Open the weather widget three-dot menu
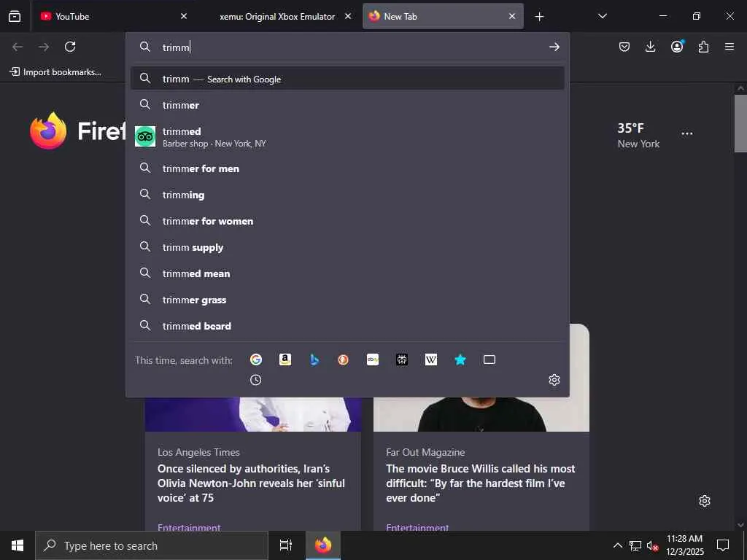The width and height of the screenshot is (747, 560). 687,133
